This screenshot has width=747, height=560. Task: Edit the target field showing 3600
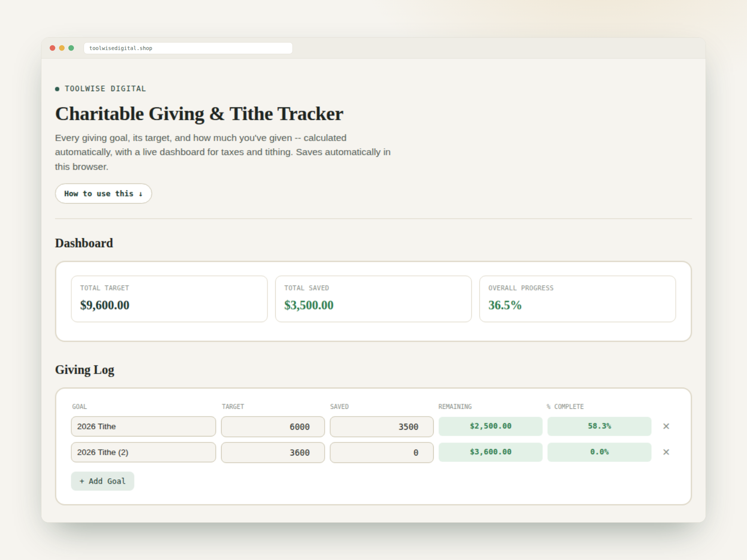(273, 452)
